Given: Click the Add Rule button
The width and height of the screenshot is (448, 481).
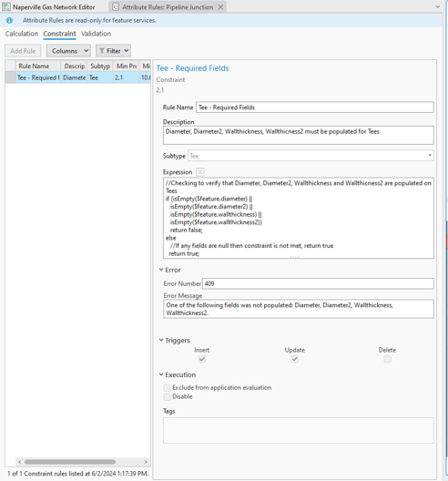Looking at the screenshot, I should point(23,51).
